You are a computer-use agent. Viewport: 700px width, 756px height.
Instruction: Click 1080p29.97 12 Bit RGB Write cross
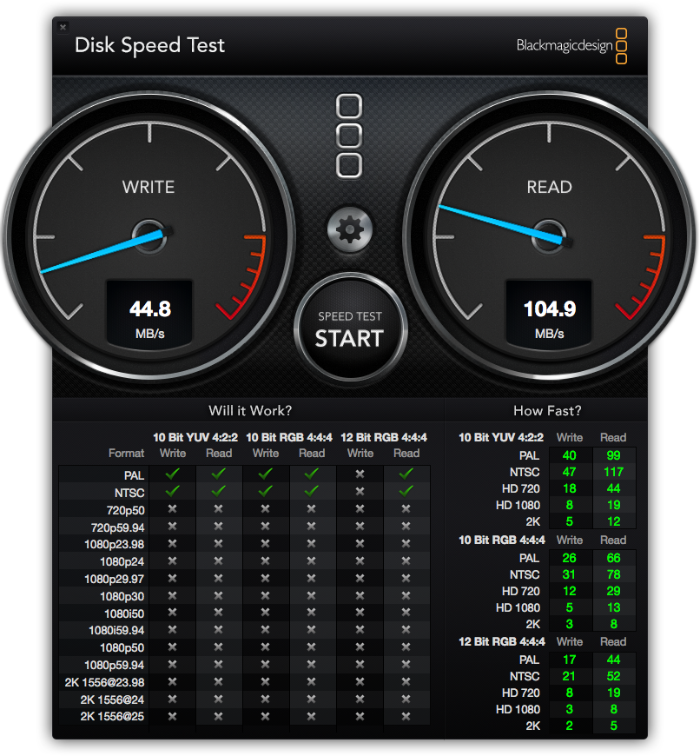coord(360,579)
